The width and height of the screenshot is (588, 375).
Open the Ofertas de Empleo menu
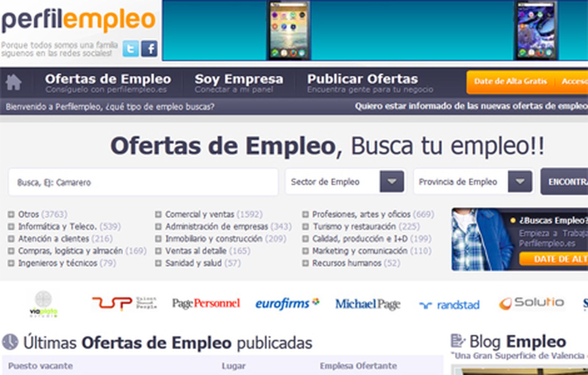pyautogui.click(x=108, y=83)
